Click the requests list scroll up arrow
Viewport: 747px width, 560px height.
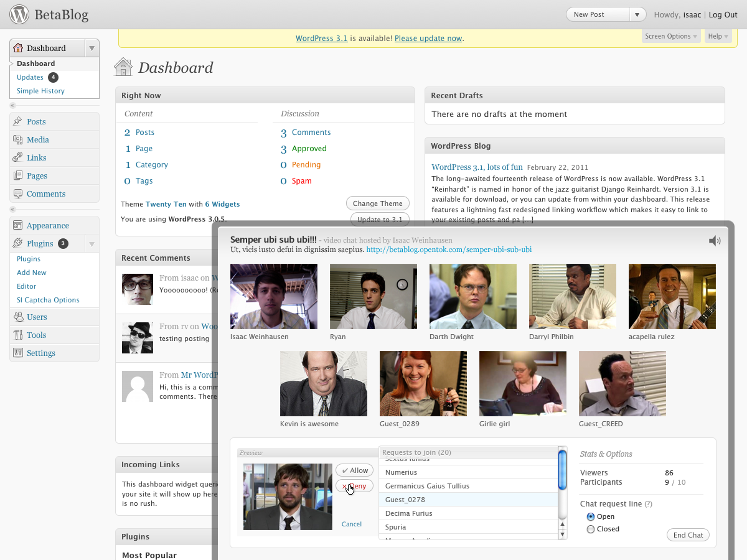[x=563, y=525]
